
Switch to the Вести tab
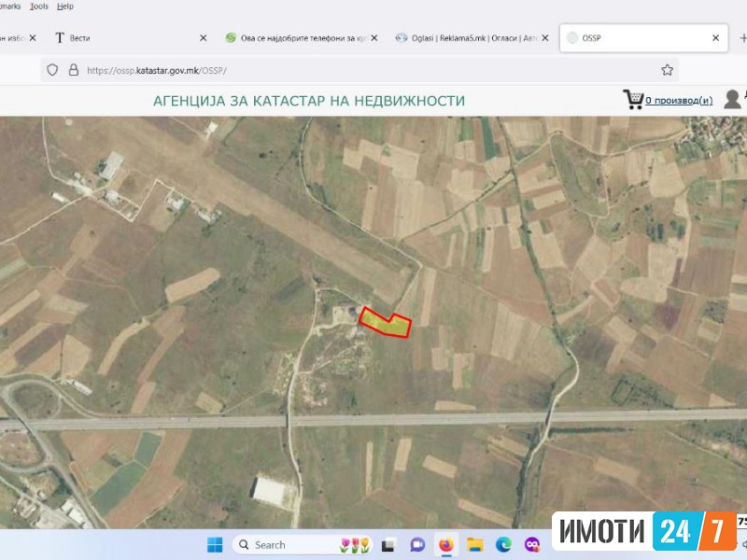pos(83,38)
